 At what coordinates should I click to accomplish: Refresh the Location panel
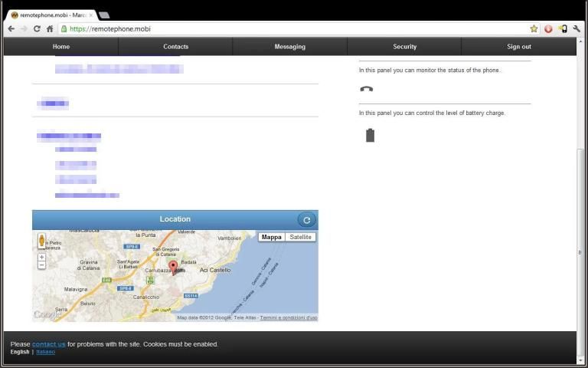[306, 220]
